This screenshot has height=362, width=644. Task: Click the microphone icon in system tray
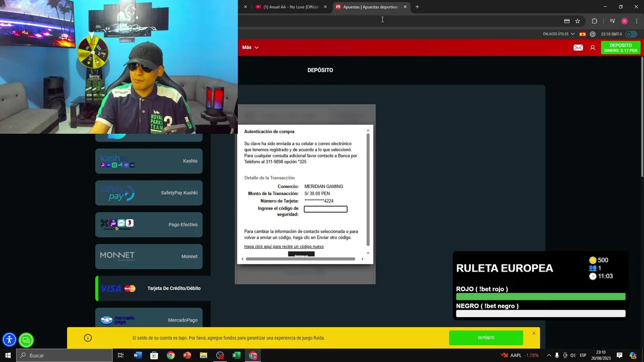tap(557, 355)
